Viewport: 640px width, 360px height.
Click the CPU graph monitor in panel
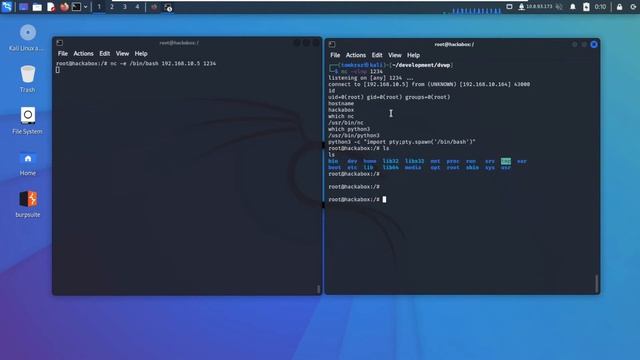(x=472, y=10)
